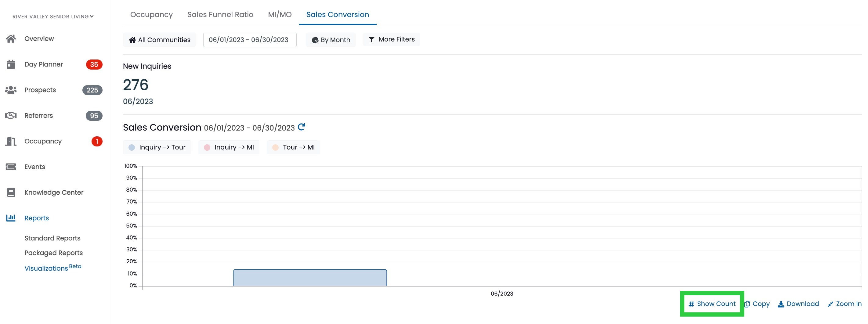Viewport: 868px width, 324px height.
Task: Click Zoom In on the chart
Action: point(844,304)
